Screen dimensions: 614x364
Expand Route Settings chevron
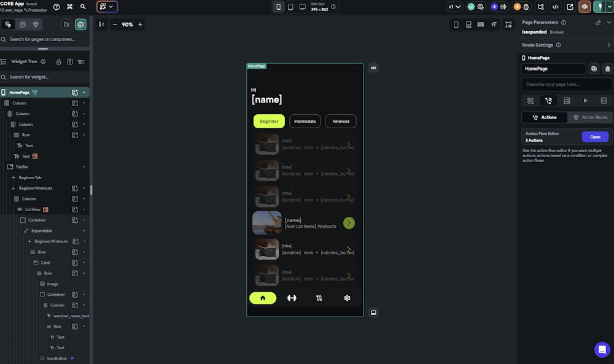pyautogui.click(x=608, y=45)
